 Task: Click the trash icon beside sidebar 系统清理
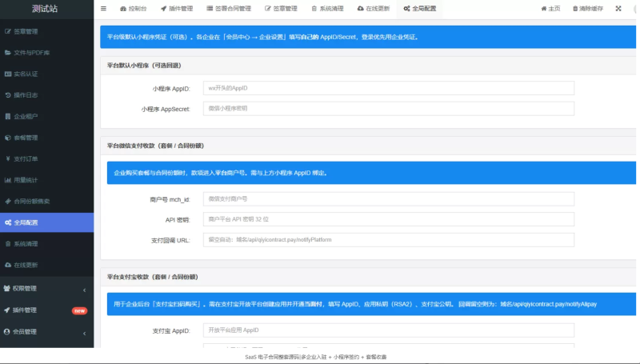click(8, 244)
